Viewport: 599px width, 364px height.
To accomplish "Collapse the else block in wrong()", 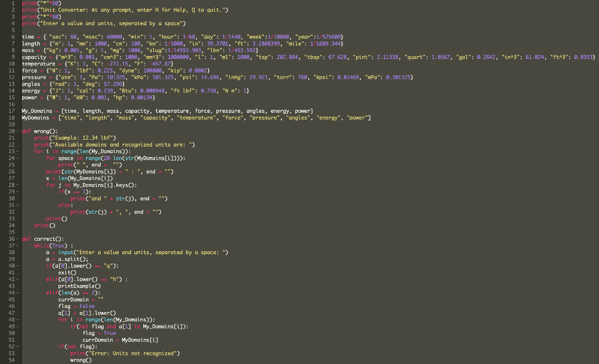I will click(18, 204).
